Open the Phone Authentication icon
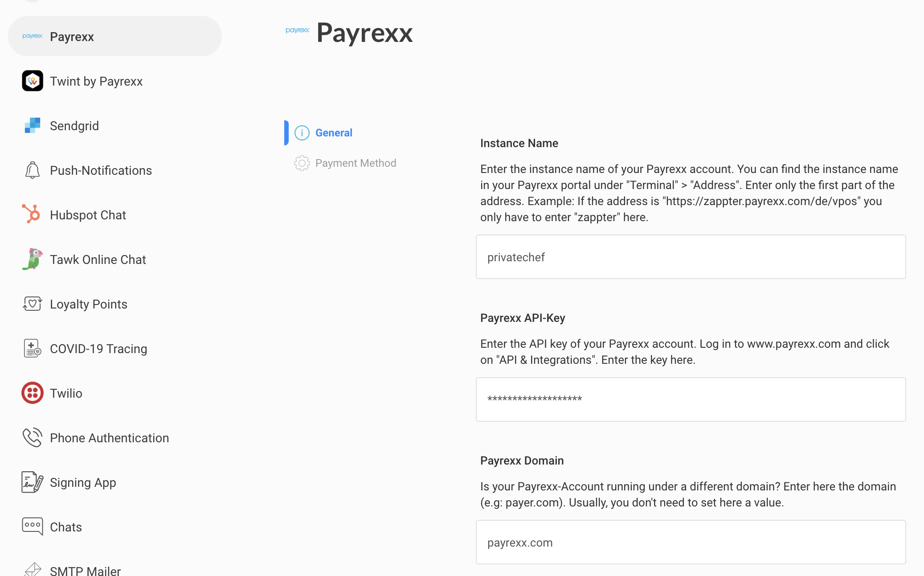924x576 pixels. point(33,437)
